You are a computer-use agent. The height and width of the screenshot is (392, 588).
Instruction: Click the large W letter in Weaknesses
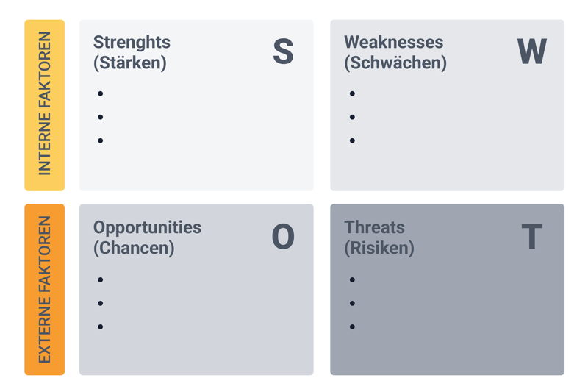pos(531,52)
